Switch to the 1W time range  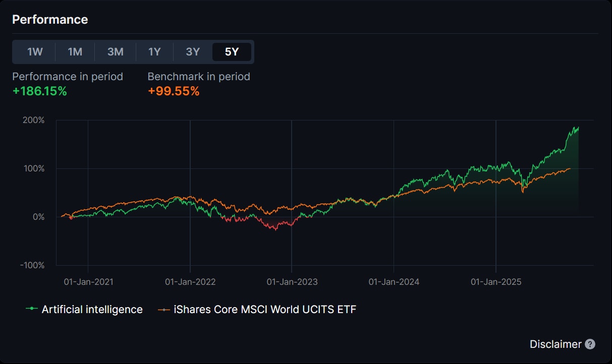point(35,52)
